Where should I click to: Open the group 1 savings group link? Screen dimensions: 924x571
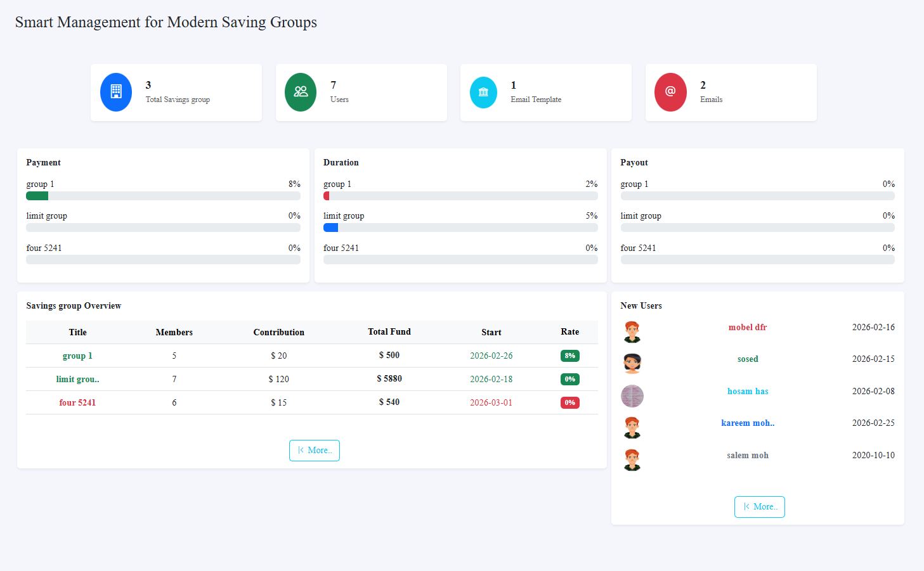[x=77, y=356]
